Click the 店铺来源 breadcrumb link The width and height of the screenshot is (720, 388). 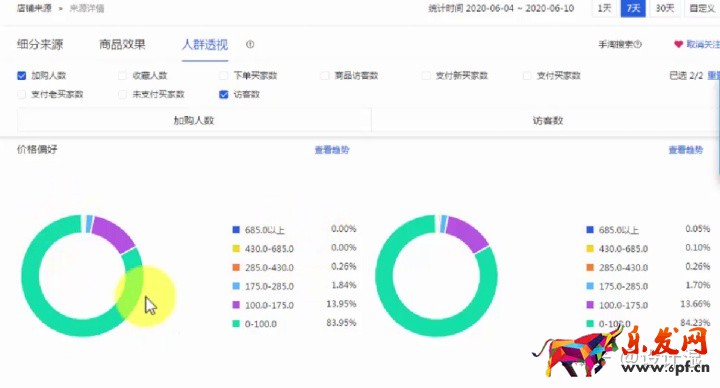click(34, 8)
